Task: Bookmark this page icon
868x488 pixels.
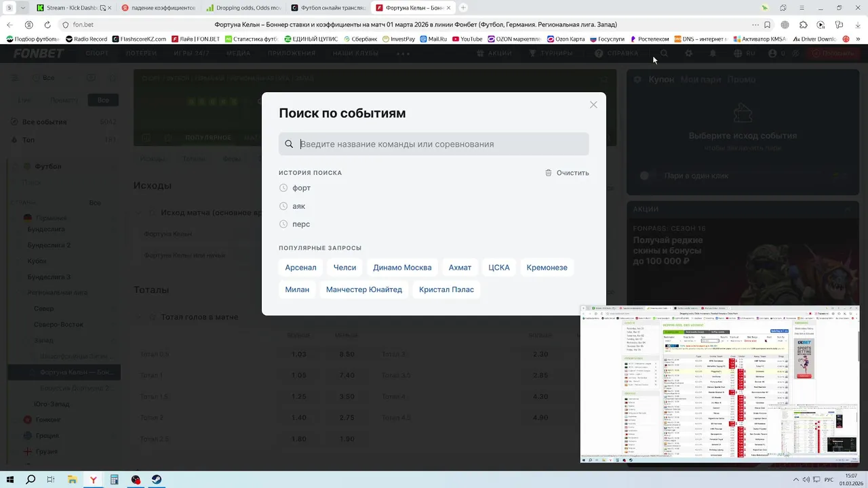Action: click(x=767, y=24)
